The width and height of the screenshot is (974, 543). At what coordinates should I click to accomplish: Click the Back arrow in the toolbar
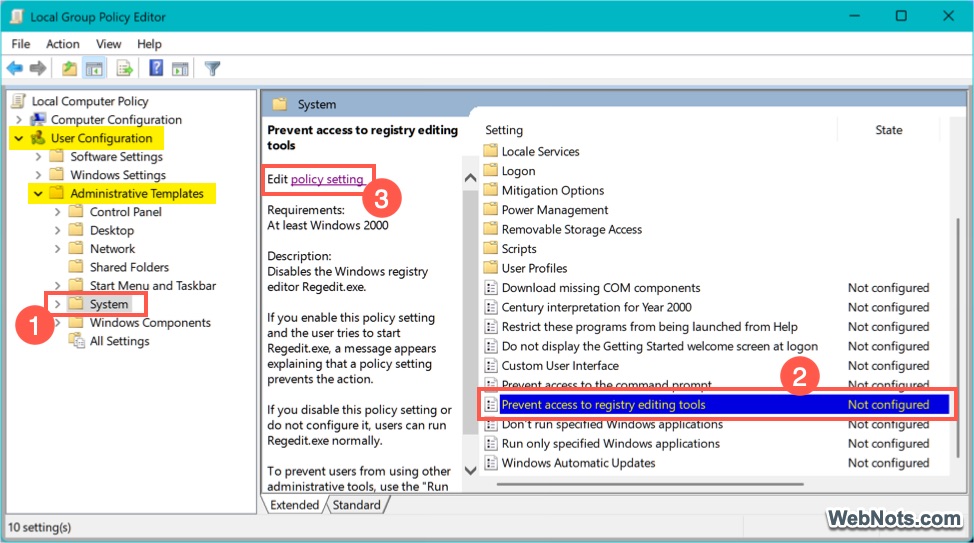point(15,68)
